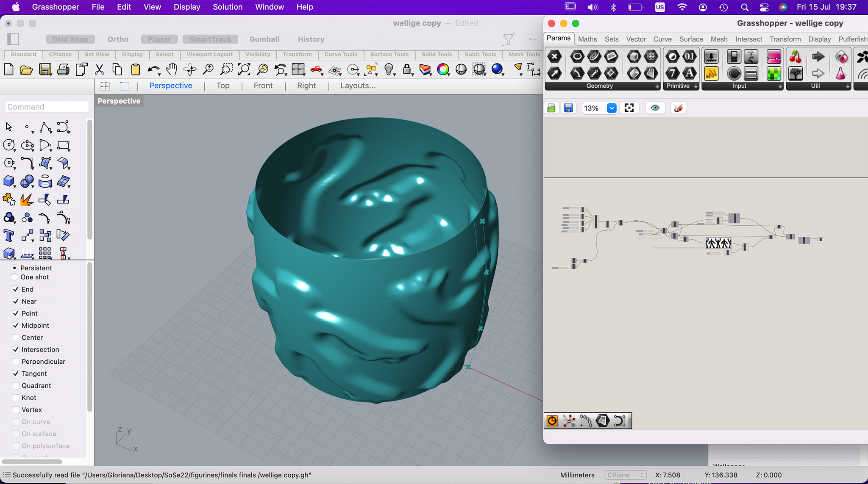This screenshot has height=484, width=868.
Task: Select the One shot radio button
Action: 14,277
